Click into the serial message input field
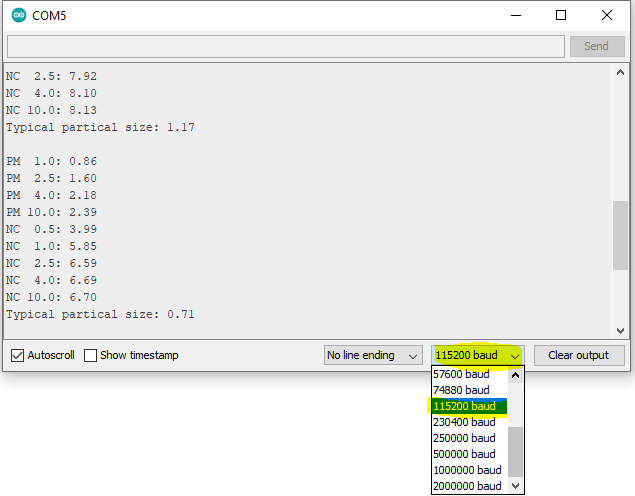Screen dimensions: 635x496 pyautogui.click(x=286, y=46)
